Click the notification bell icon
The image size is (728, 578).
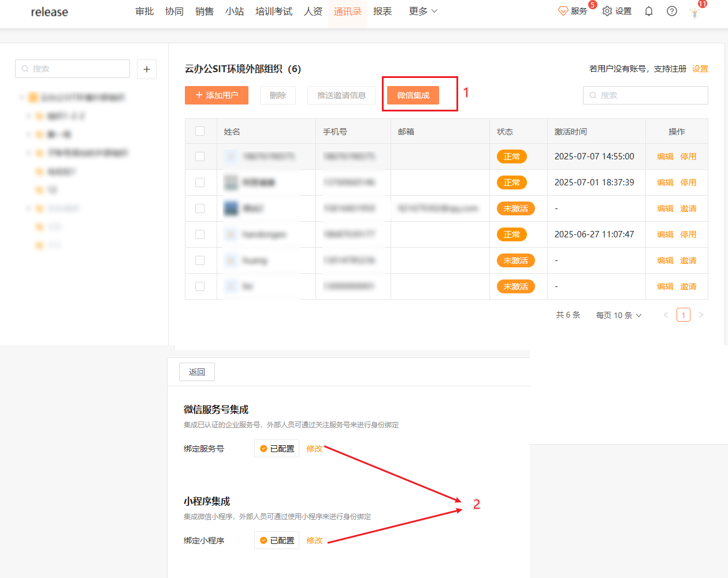click(649, 12)
